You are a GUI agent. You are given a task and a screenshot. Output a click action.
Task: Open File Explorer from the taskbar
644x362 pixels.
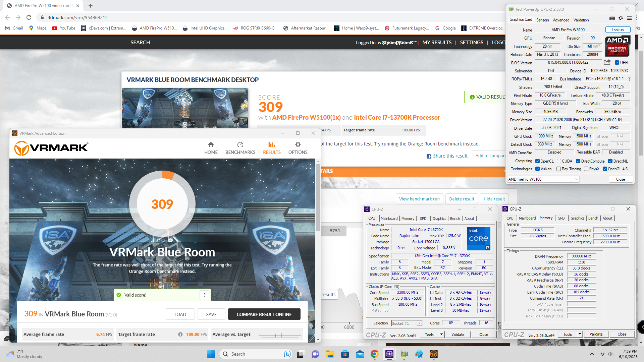pyautogui.click(x=330, y=354)
